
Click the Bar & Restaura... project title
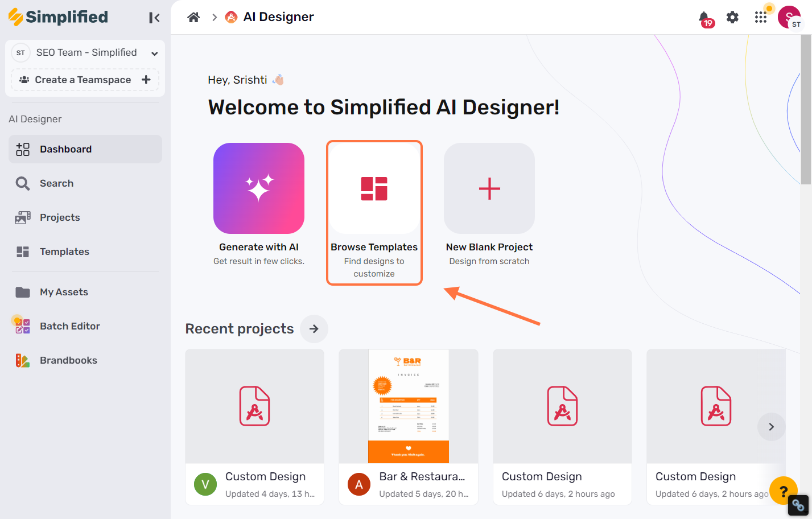coord(422,476)
